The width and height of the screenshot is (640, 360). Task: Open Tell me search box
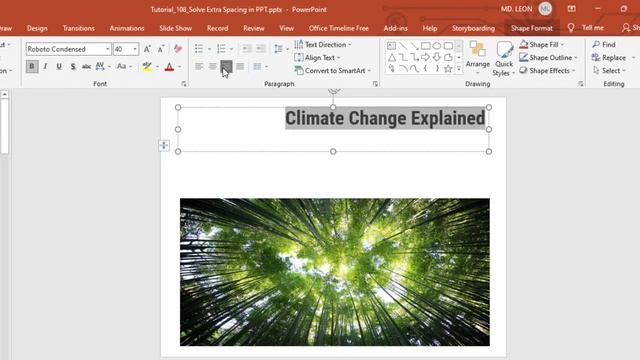point(586,28)
